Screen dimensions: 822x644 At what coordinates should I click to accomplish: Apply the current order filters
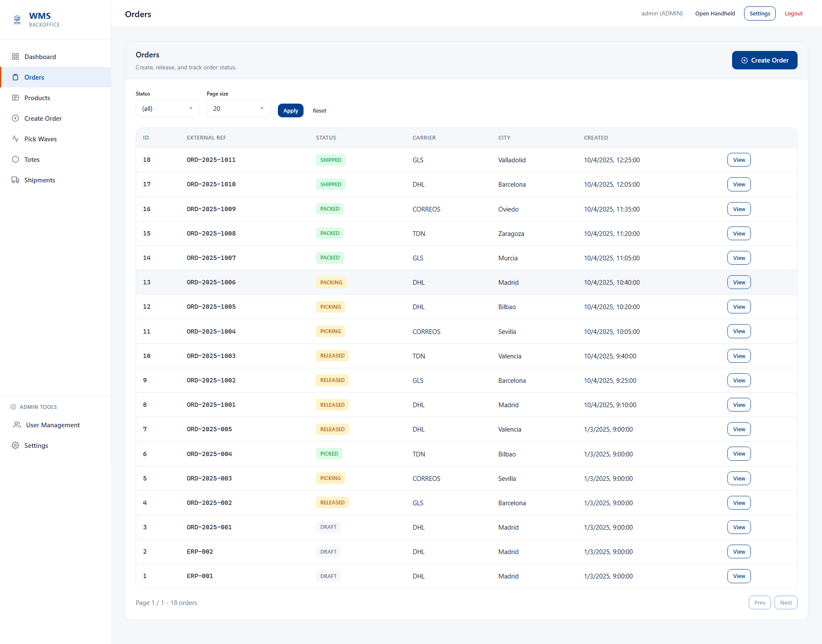[x=290, y=110]
